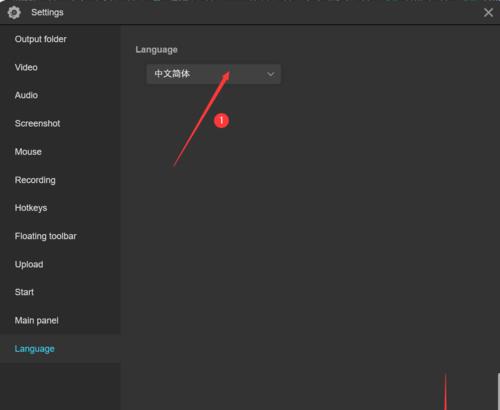This screenshot has height=410, width=500.
Task: Expand the language list via chevron arrow
Action: (x=271, y=74)
